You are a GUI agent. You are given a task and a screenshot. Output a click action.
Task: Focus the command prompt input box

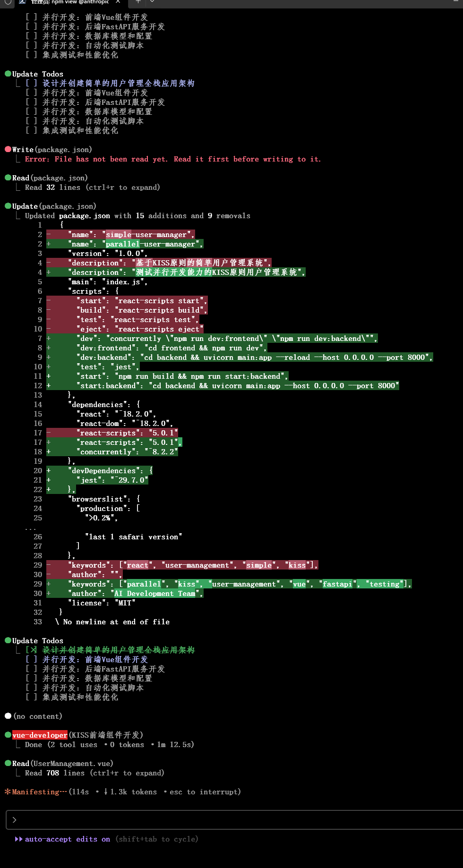[234, 820]
